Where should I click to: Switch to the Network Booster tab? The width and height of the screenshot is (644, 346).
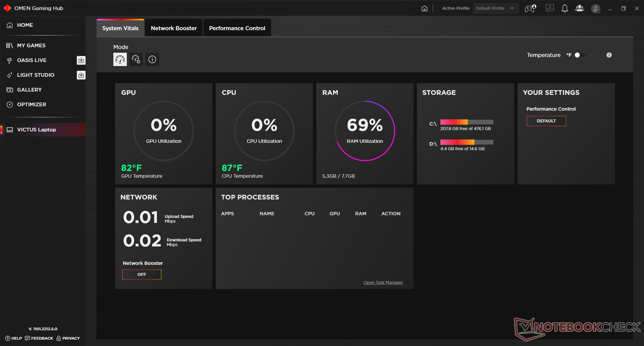174,28
